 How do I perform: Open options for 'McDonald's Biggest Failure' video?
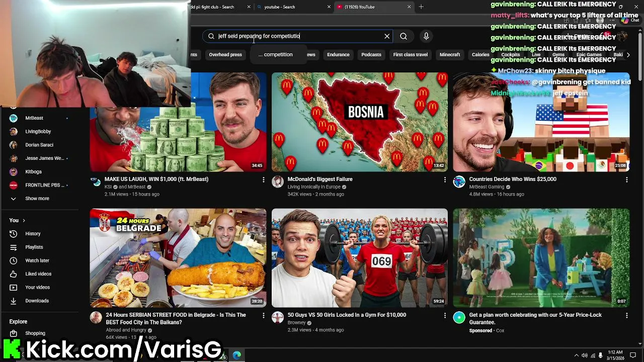coord(445,179)
